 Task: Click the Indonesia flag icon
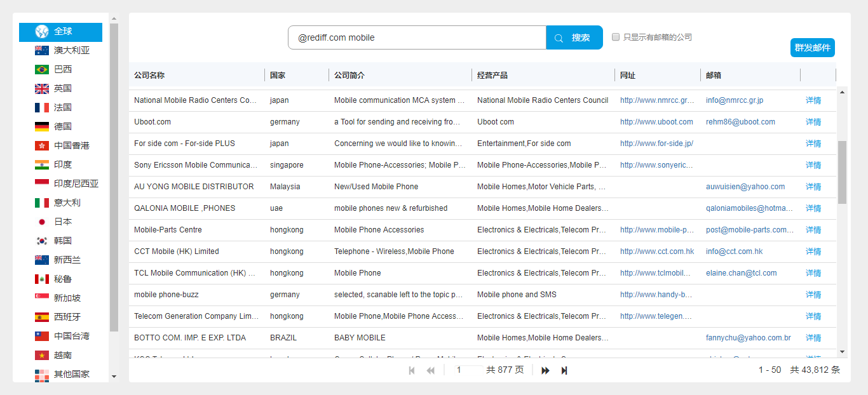click(x=42, y=184)
